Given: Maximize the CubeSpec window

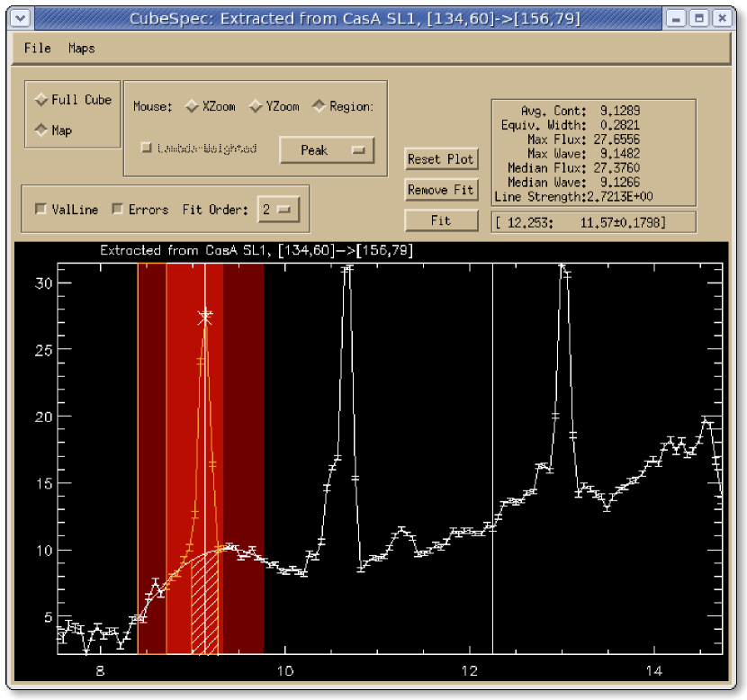Looking at the screenshot, I should click(698, 18).
